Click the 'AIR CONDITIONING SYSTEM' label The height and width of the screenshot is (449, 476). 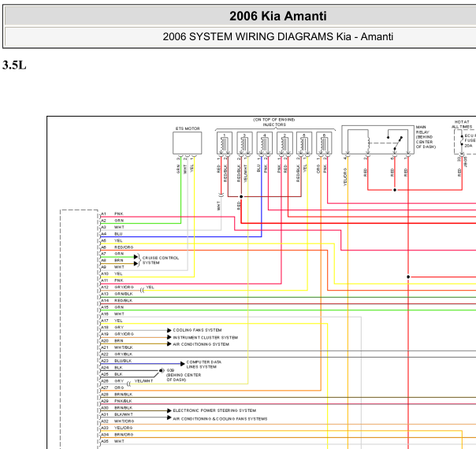coord(201,344)
